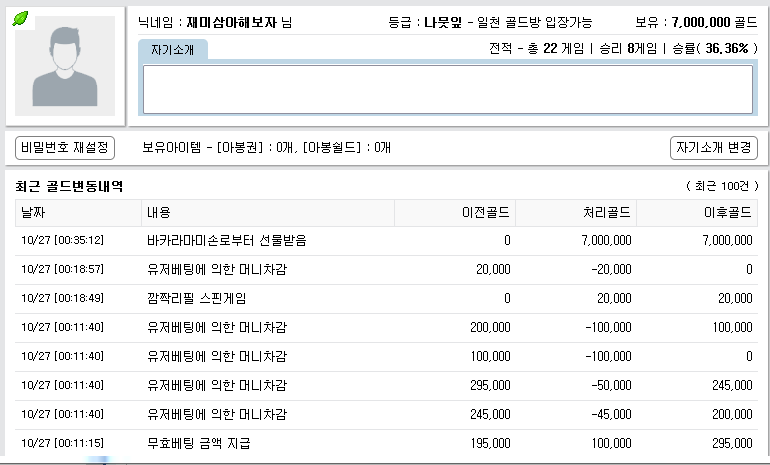Click the -45,000 processed gold value
This screenshot has height=465, width=770.
tap(611, 414)
